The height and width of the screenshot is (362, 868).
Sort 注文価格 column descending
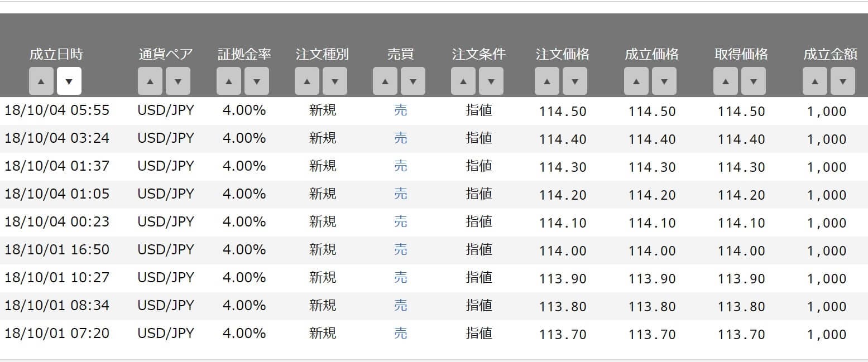pyautogui.click(x=575, y=81)
